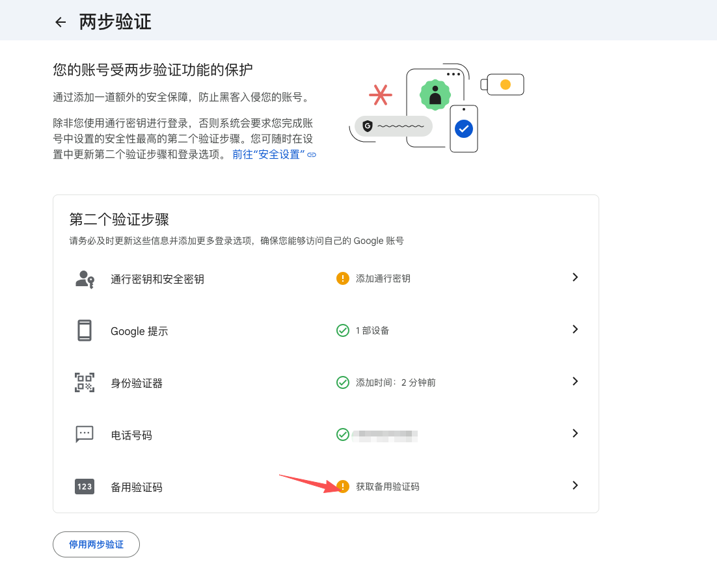
Task: Click the QR code icon for 身份验证器
Action: pos(85,382)
